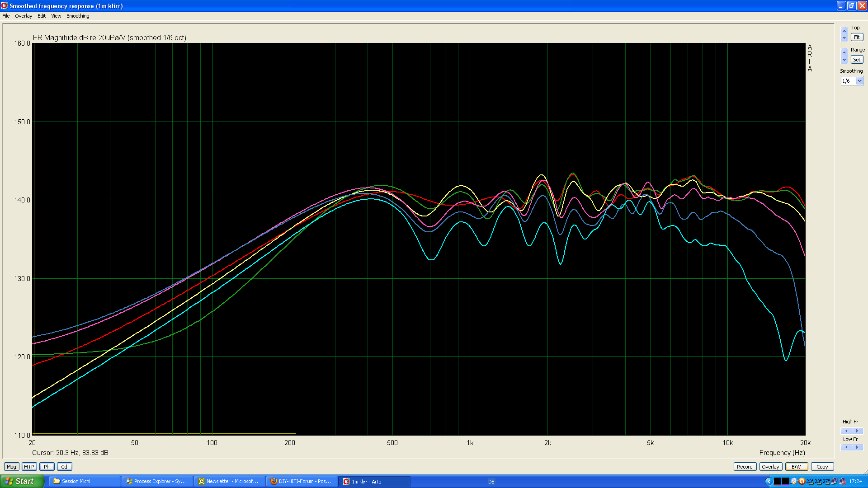The height and width of the screenshot is (488, 868).
Task: Open the Smoothing 1/6 dropdown
Action: [859, 81]
